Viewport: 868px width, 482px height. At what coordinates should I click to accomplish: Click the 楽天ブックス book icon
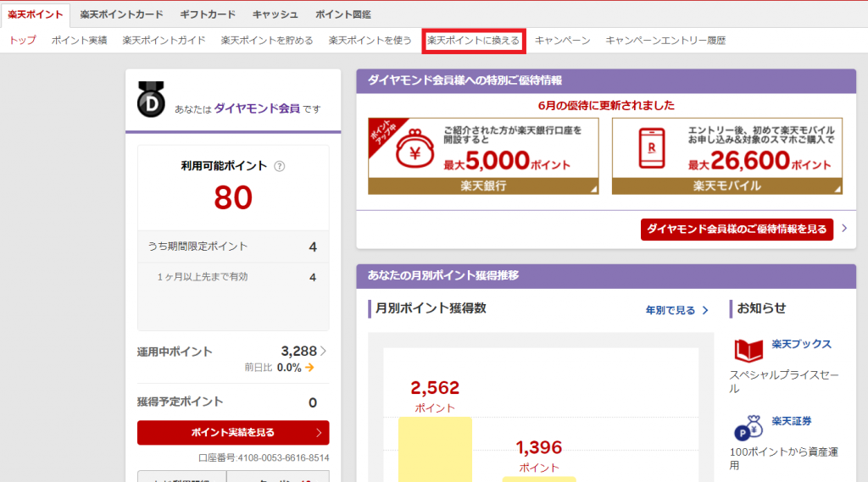click(748, 350)
